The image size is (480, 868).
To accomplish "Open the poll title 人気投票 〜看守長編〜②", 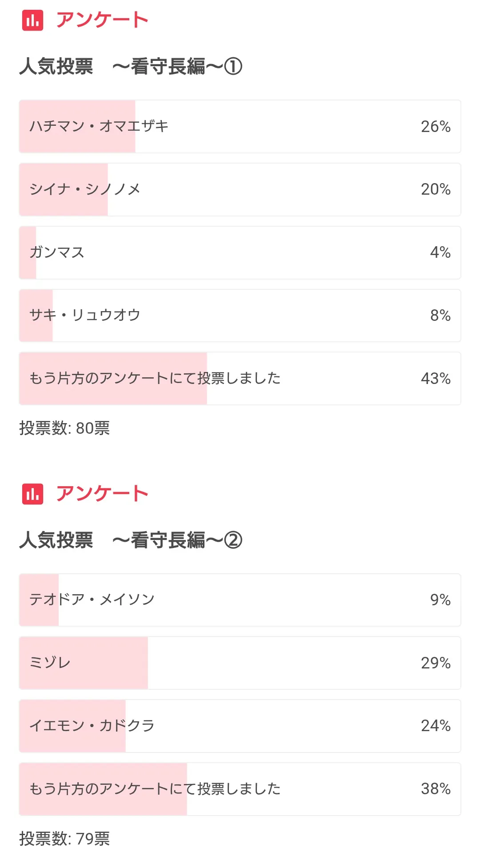I will click(x=131, y=540).
